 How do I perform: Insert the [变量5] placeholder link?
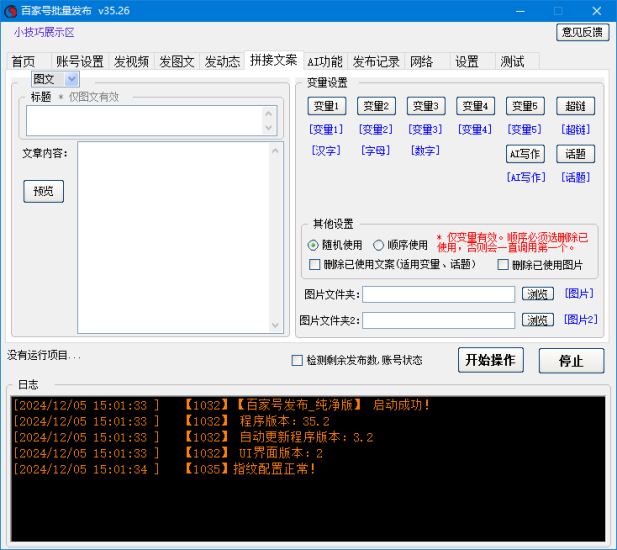click(x=524, y=129)
